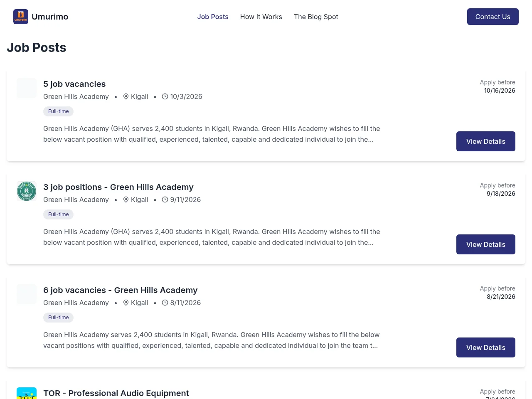
Task: Click the clock icon next to 10/3/2026
Action: point(165,96)
